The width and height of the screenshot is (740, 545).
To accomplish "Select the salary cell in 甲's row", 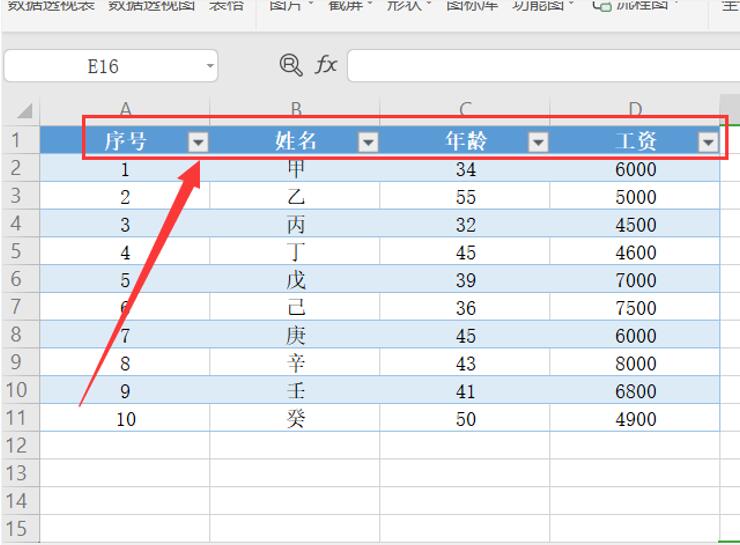I will coord(635,168).
